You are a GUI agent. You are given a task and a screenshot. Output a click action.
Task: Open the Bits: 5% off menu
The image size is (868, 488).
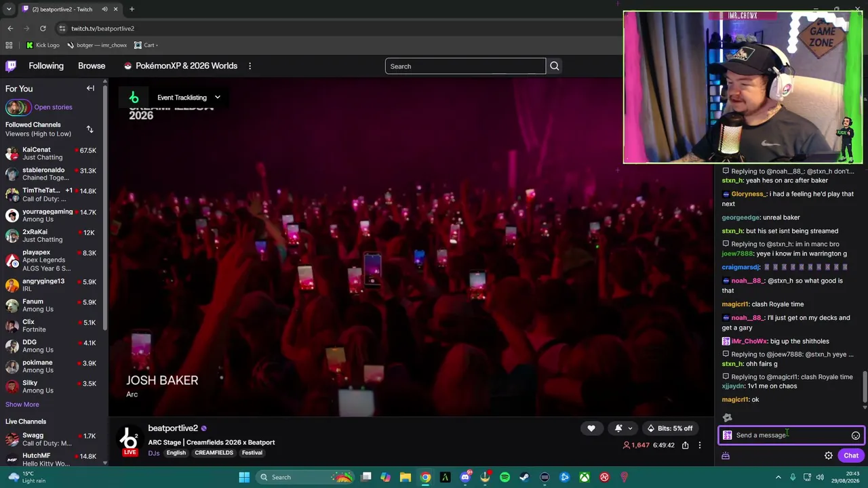[669, 428]
